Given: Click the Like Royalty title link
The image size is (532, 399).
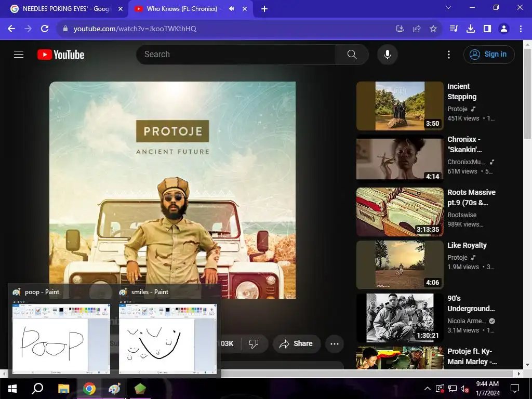Looking at the screenshot, I should pyautogui.click(x=467, y=245).
